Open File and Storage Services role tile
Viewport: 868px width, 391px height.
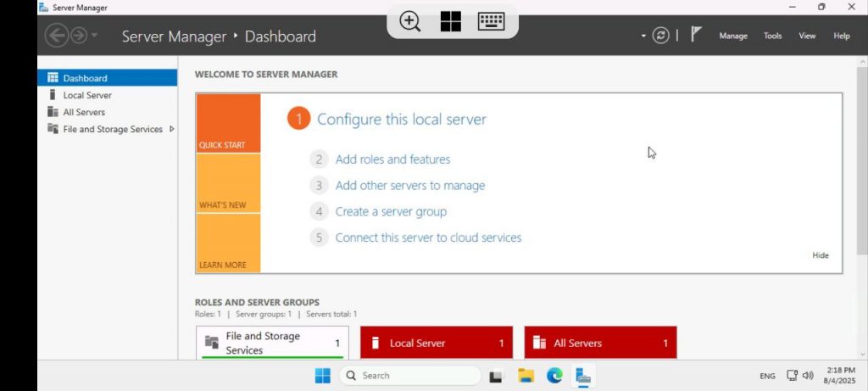272,343
